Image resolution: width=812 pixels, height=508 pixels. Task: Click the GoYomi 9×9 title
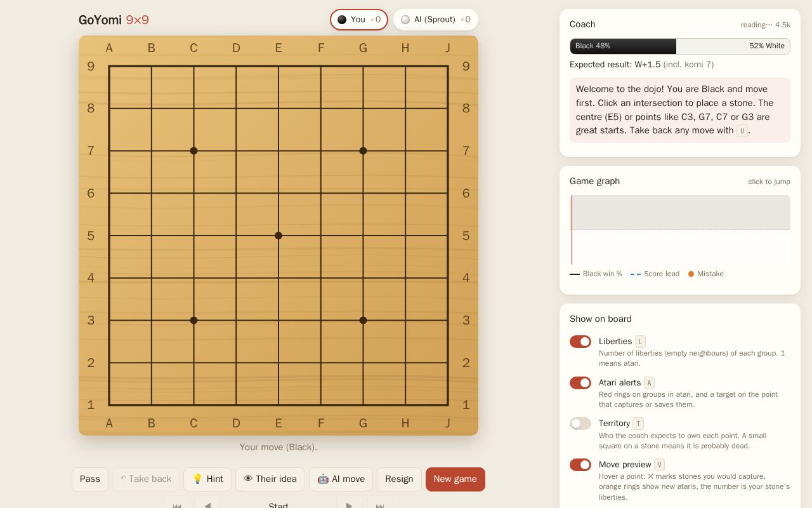point(114,20)
